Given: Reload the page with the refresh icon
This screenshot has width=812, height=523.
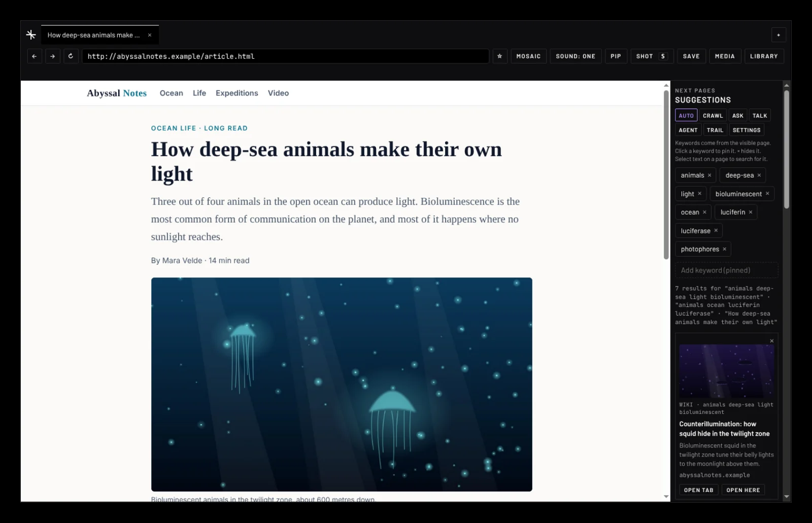Looking at the screenshot, I should [71, 56].
